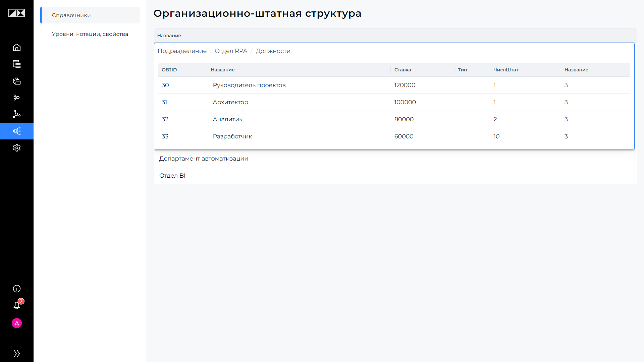Click staff count 2 in Аналитик row
The image size is (644, 362).
pyautogui.click(x=495, y=119)
